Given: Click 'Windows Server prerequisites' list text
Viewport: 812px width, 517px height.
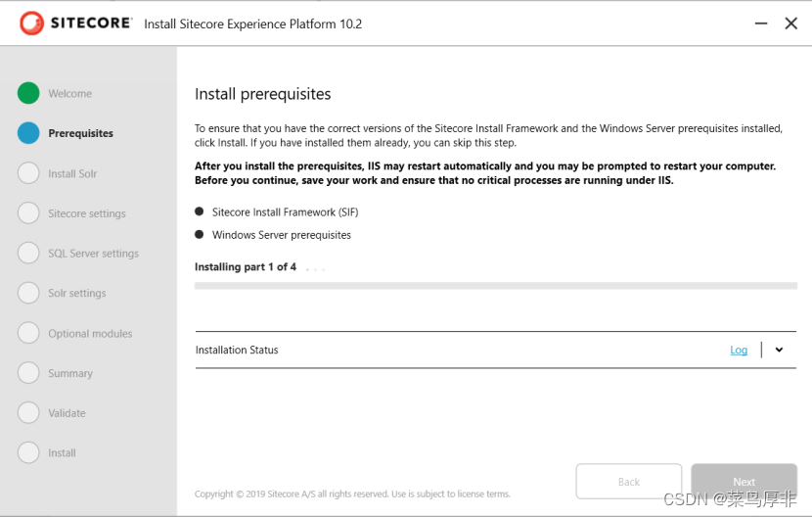Looking at the screenshot, I should coord(281,235).
